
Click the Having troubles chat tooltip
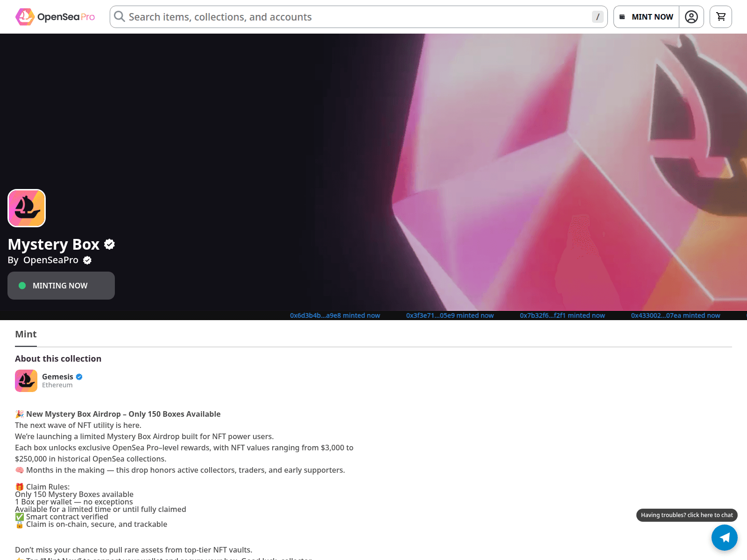click(686, 515)
